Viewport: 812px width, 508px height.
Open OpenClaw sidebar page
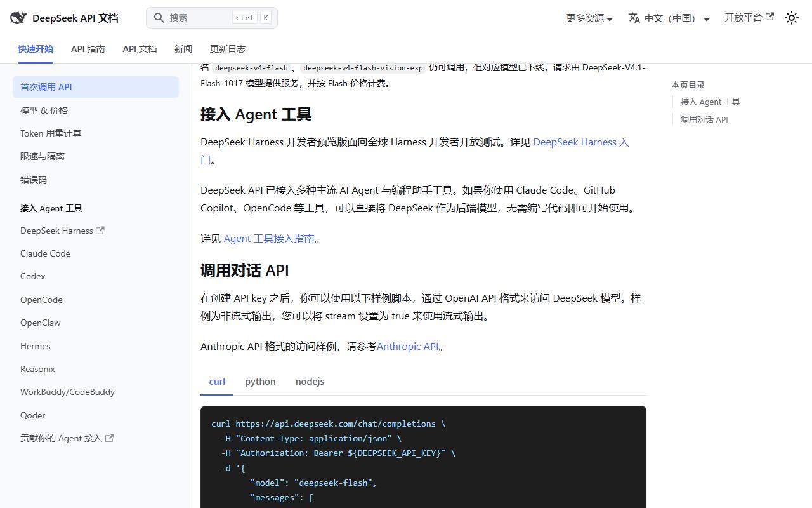pyautogui.click(x=96, y=323)
